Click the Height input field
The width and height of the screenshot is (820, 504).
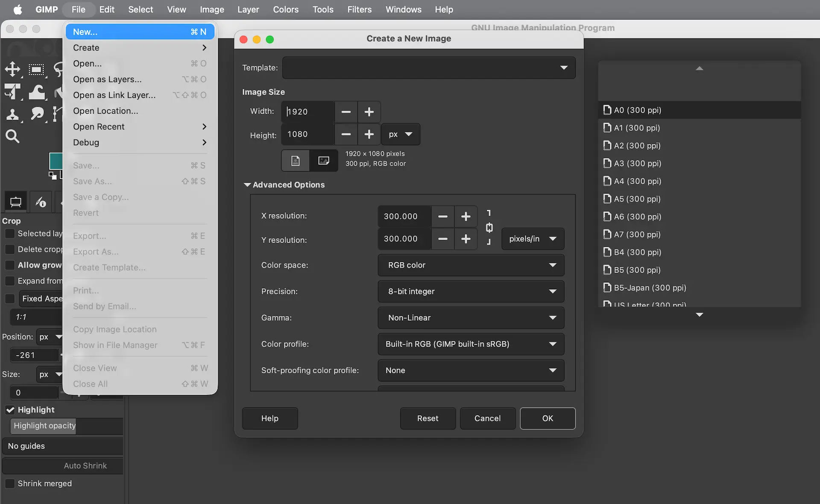pos(307,135)
